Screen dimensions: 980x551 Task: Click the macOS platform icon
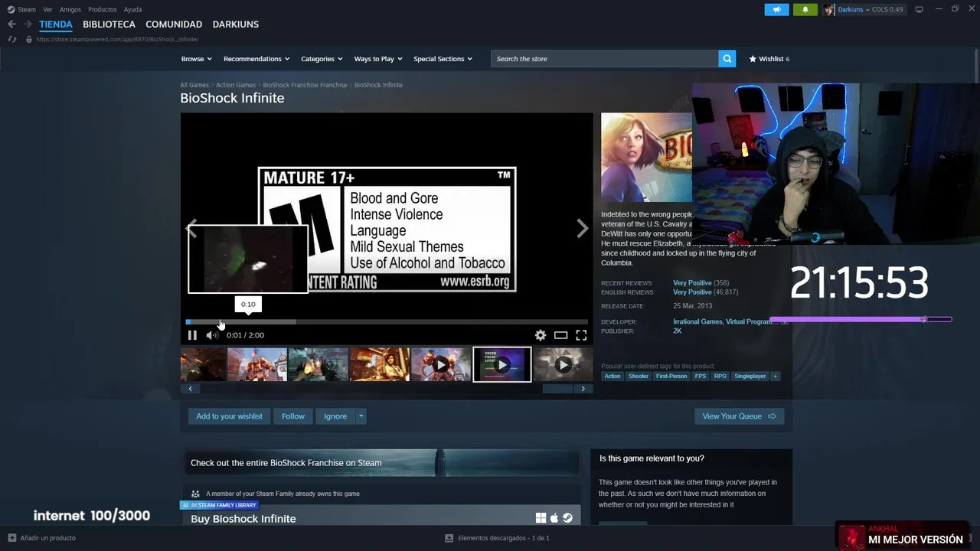554,518
